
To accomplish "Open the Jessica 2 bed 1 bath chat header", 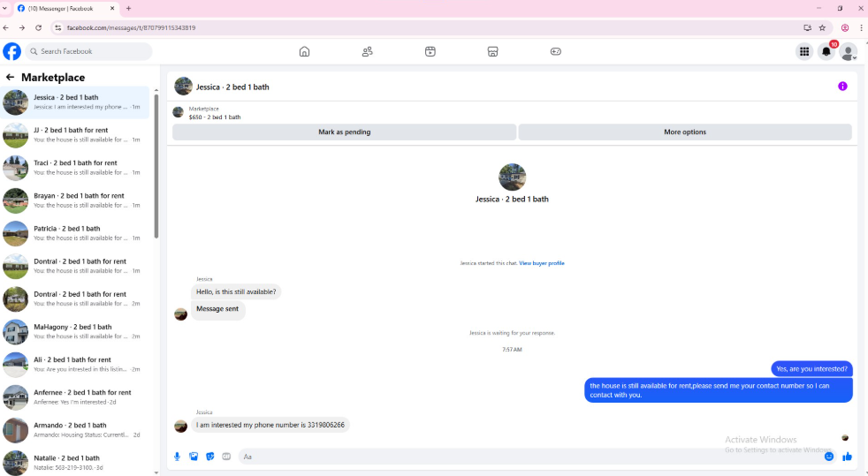I will [232, 87].
